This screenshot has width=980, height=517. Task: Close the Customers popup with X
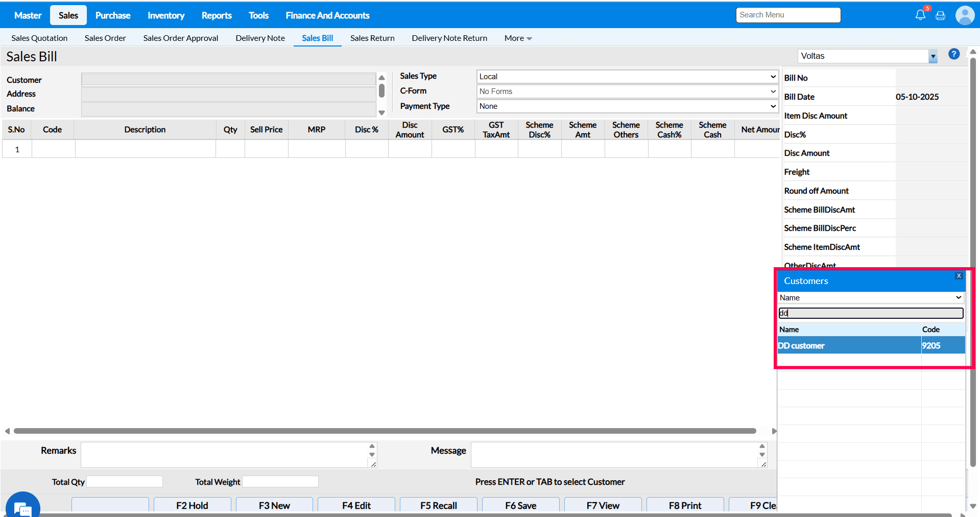(x=959, y=276)
